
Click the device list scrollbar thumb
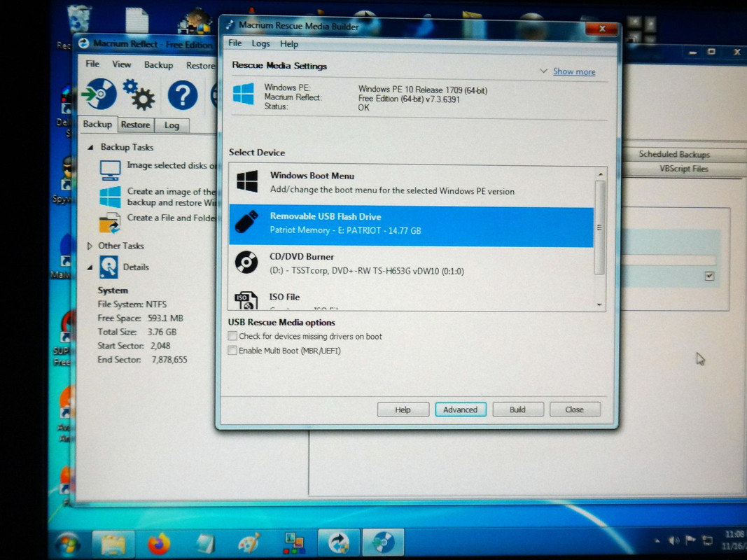point(600,227)
